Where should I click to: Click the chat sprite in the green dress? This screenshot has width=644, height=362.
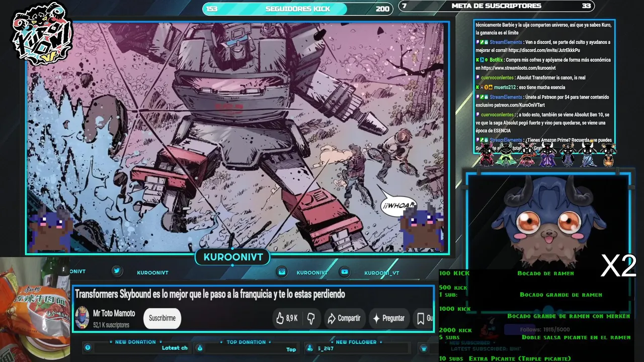(505, 154)
